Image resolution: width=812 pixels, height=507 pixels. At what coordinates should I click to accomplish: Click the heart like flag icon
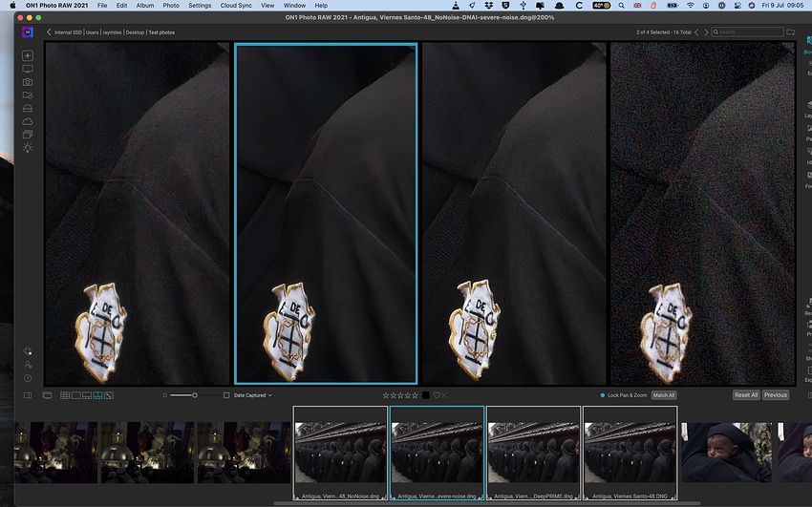tap(437, 395)
